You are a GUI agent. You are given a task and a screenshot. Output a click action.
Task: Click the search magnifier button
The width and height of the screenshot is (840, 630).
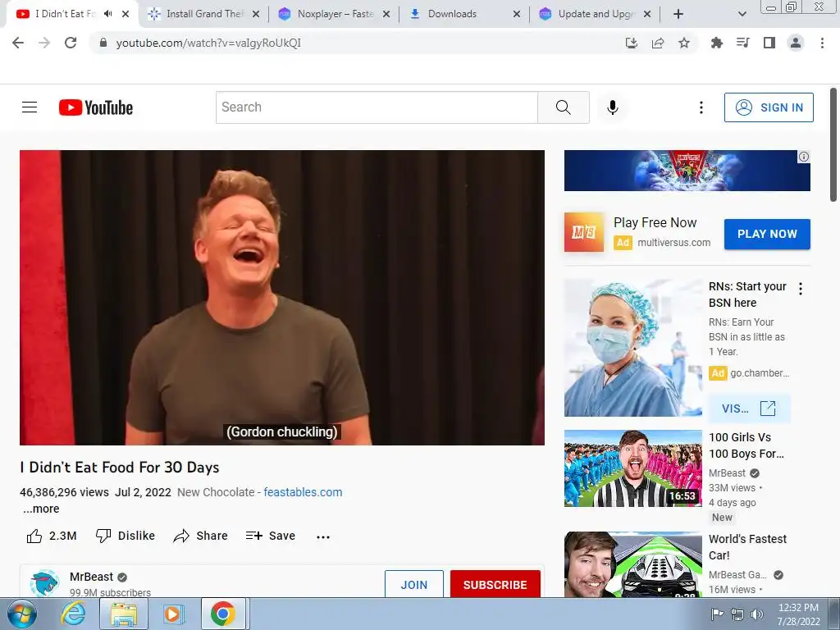click(563, 107)
